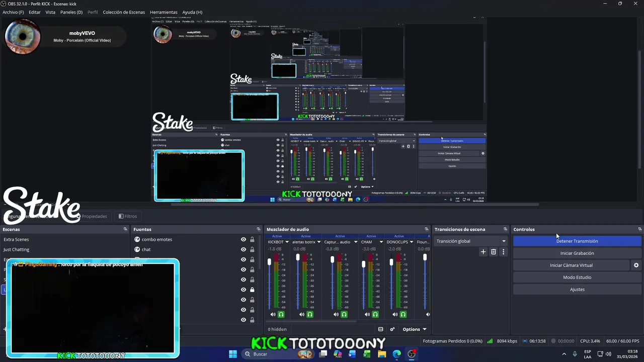
Task: Open Microsoft Edge from the taskbar
Action: [396, 354]
